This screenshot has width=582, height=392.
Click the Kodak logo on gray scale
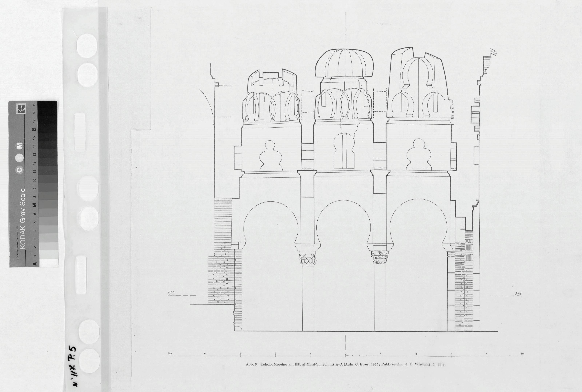(21, 109)
